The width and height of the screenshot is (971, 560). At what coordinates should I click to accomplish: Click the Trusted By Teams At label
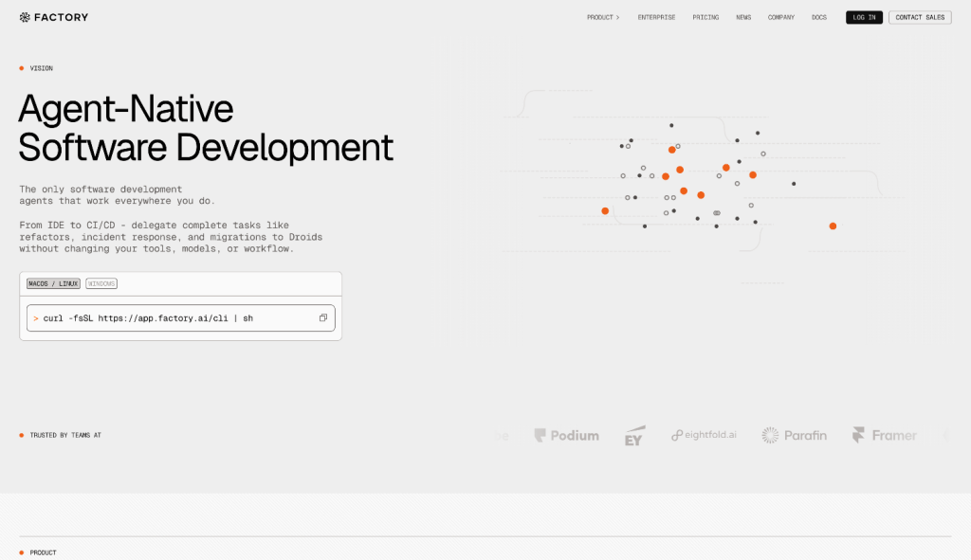pyautogui.click(x=65, y=436)
